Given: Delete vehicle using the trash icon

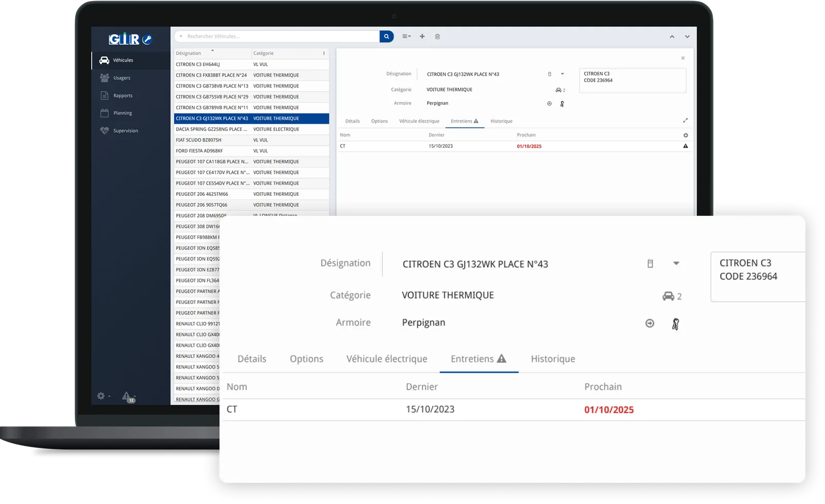Looking at the screenshot, I should click(437, 37).
